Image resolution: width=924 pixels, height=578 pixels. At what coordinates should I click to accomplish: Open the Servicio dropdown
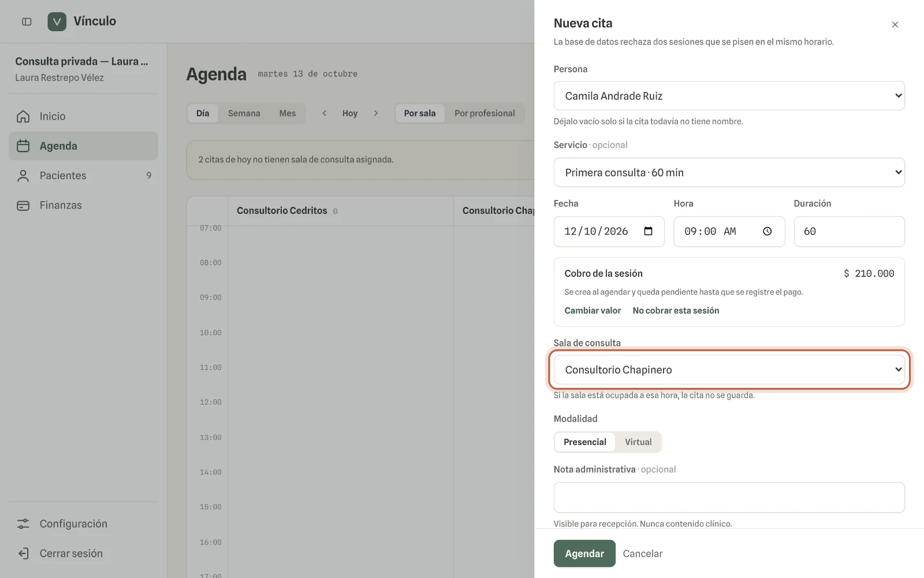coord(729,172)
